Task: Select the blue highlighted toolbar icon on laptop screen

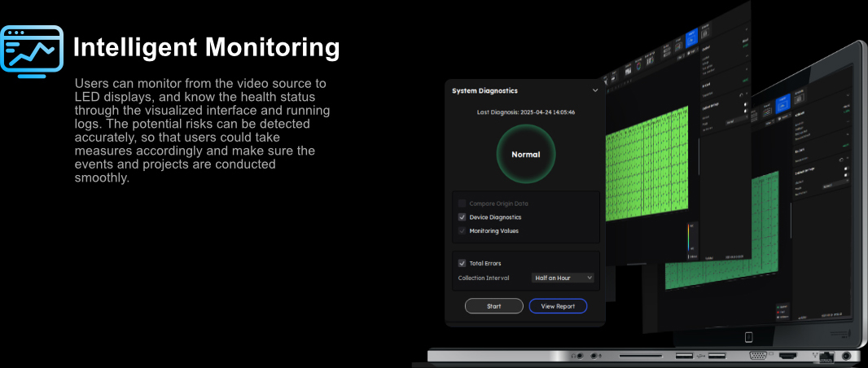Action: (782, 103)
